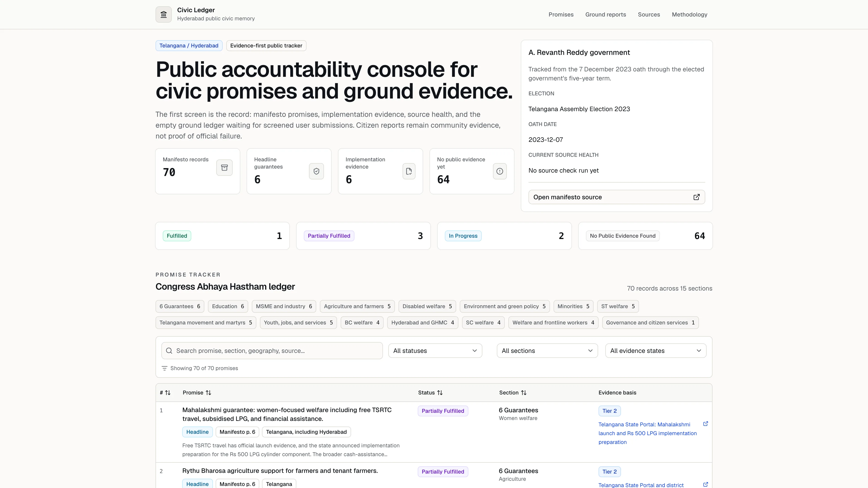The width and height of the screenshot is (868, 488).
Task: Click Headline tag in Rythu Bharosa row
Action: (198, 484)
